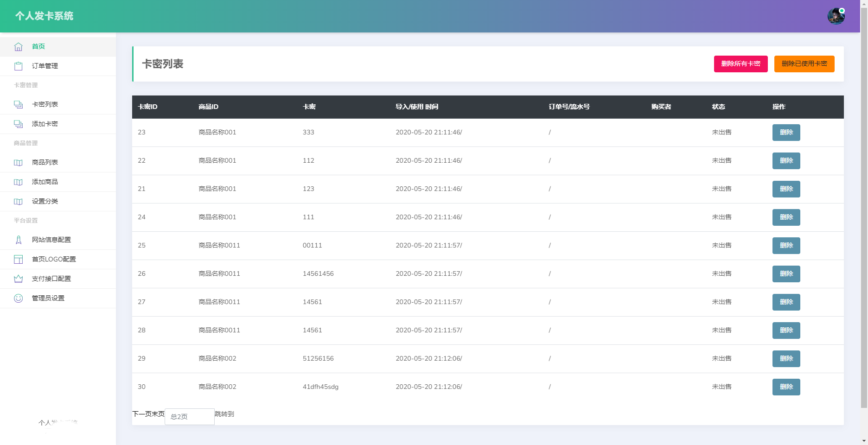Click the smiley icon next to 管理员设置
868x445 pixels.
[18, 298]
